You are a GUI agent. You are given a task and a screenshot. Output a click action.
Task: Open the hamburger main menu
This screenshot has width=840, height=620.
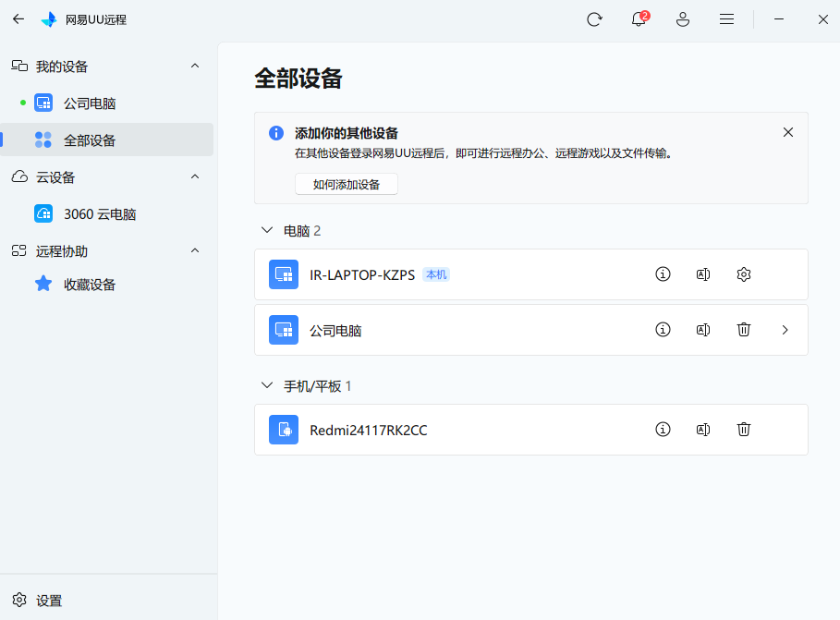(x=726, y=19)
